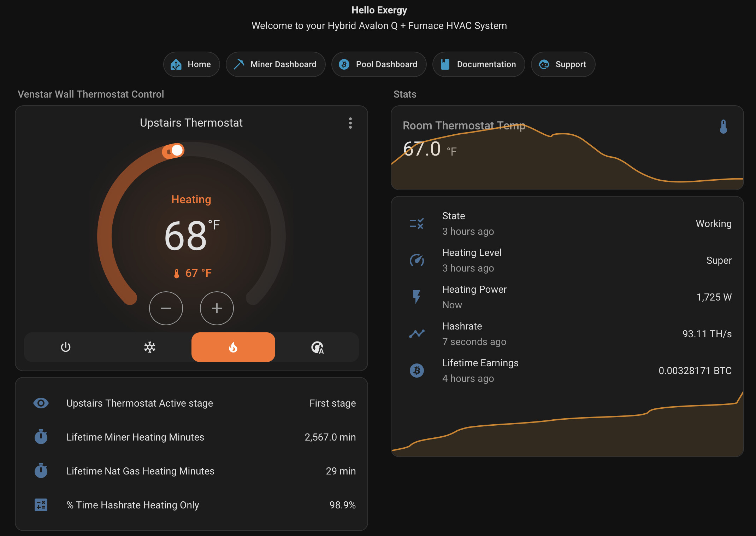Viewport: 756px width, 536px height.
Task: Switch thermostat to cool mode snowflake
Action: coord(150,347)
